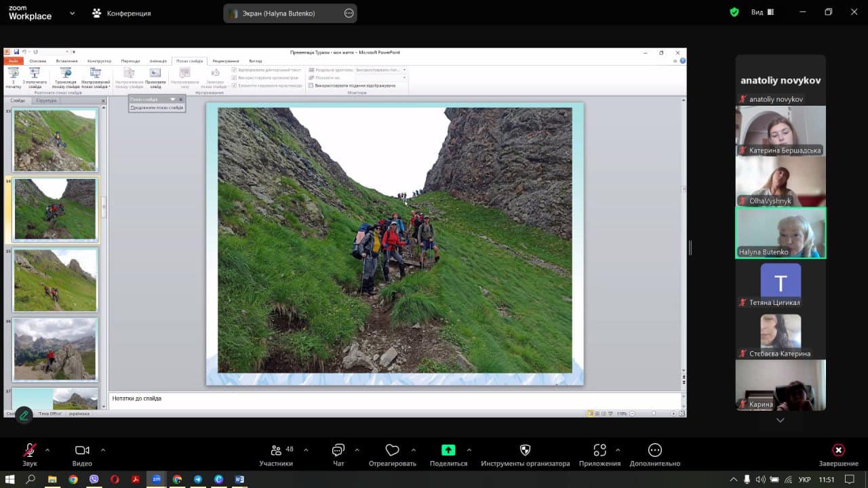
Task: Select slide 13 thumbnail
Action: click(55, 140)
